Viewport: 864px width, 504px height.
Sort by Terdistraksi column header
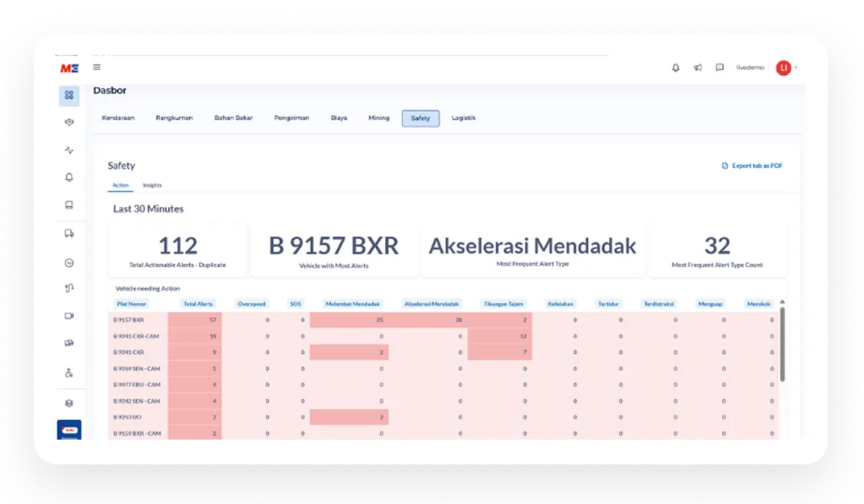click(659, 304)
